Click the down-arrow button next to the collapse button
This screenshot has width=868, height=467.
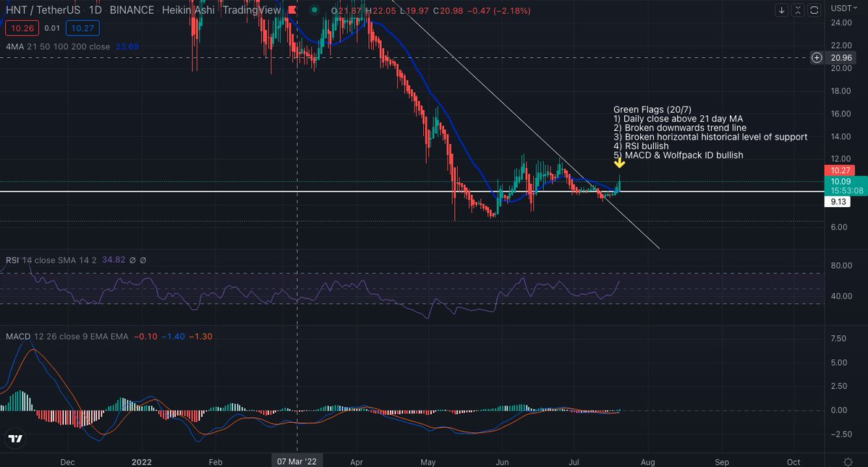pos(781,10)
